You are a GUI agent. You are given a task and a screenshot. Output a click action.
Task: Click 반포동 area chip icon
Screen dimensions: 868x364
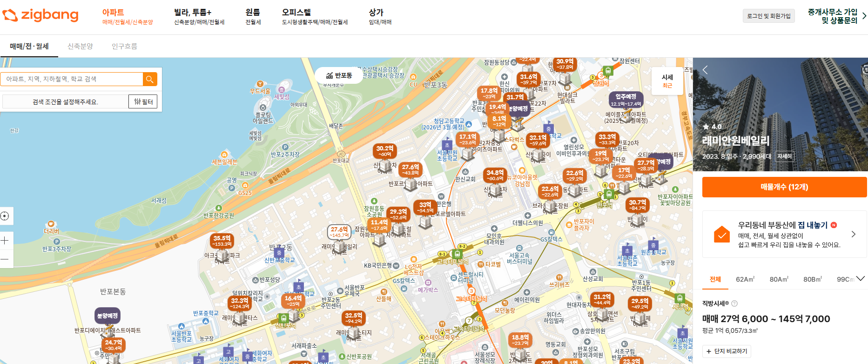[330, 75]
